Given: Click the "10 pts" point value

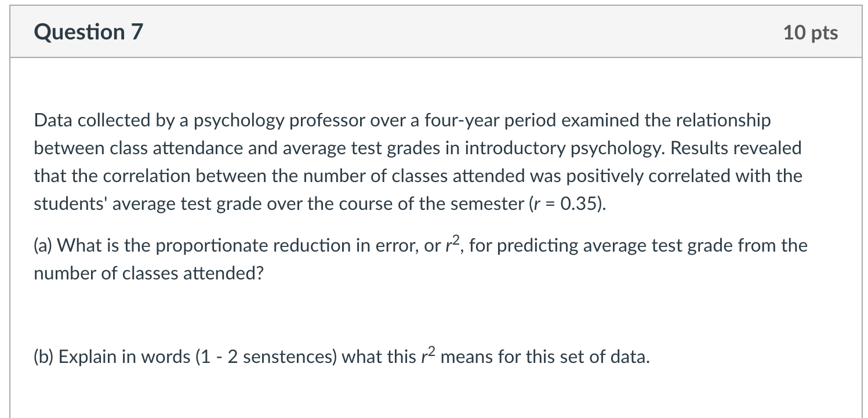Looking at the screenshot, I should pos(810,33).
